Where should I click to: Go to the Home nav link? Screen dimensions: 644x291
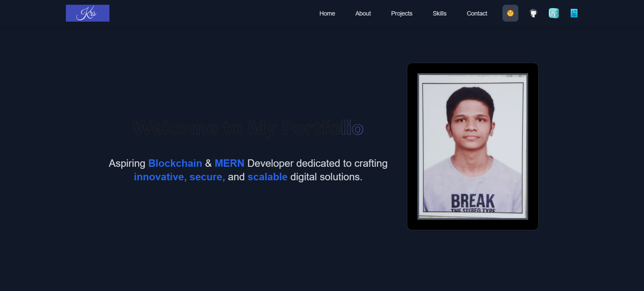pos(327,14)
